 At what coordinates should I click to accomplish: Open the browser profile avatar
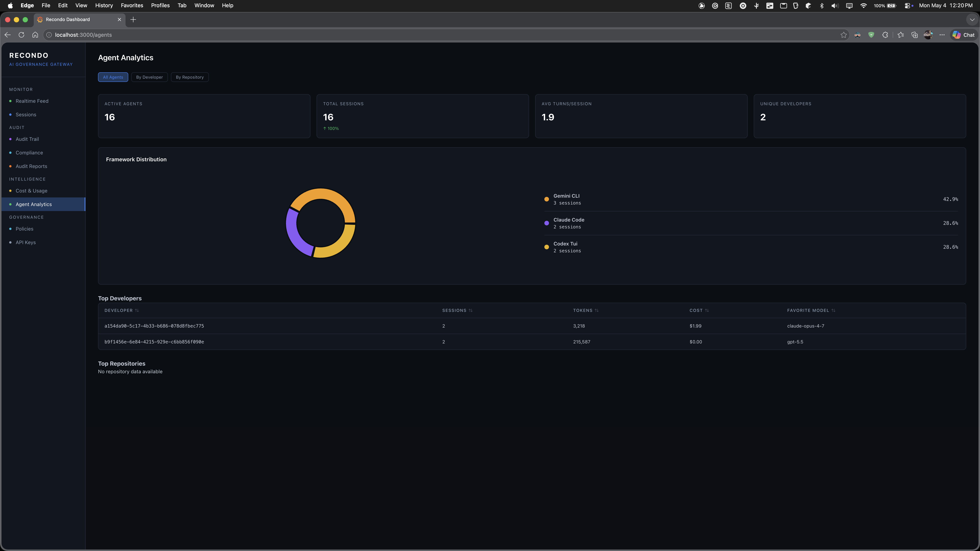[x=928, y=35]
